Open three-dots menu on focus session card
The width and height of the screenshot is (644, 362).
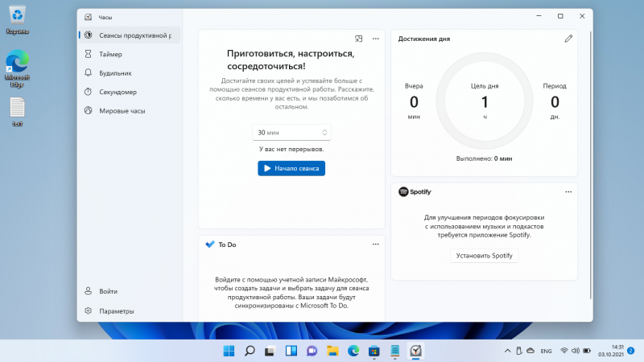click(375, 38)
